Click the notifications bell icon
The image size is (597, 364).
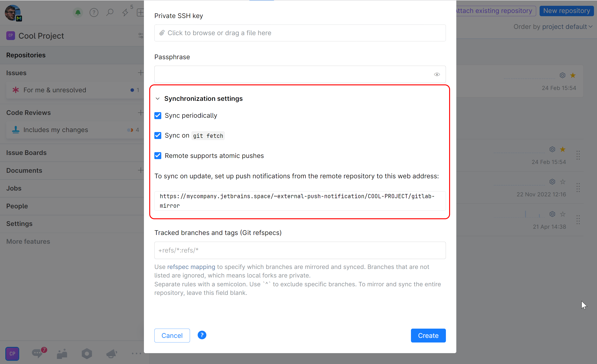[78, 12]
